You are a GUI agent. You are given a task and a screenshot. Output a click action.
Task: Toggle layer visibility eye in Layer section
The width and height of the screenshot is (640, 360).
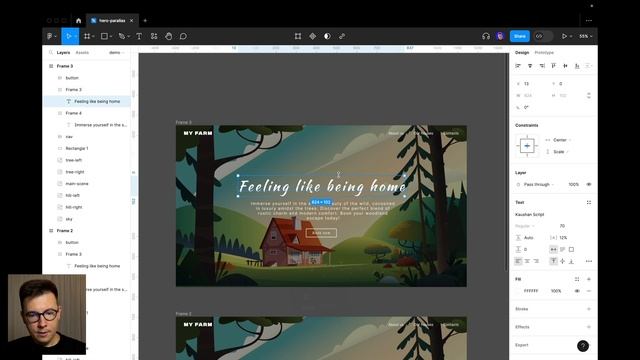(x=589, y=184)
